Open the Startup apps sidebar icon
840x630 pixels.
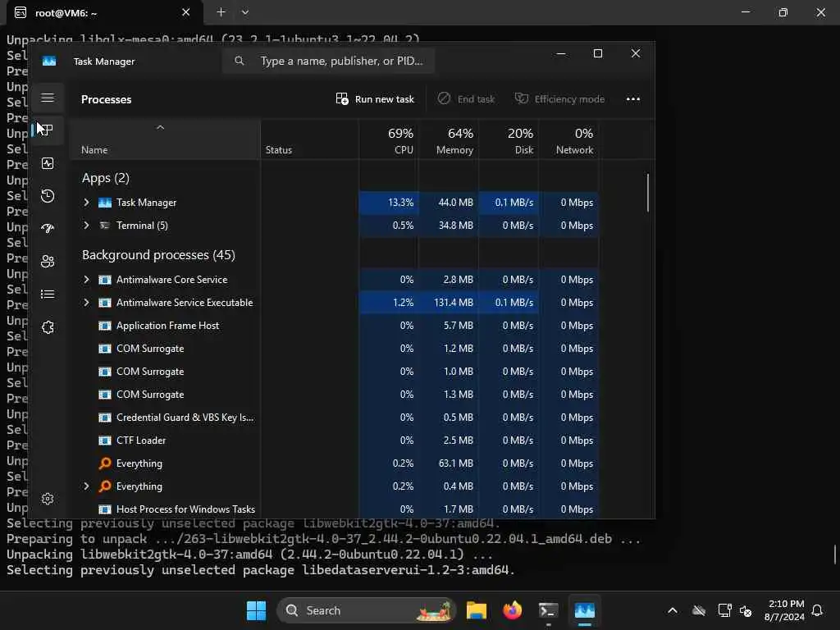pyautogui.click(x=48, y=229)
